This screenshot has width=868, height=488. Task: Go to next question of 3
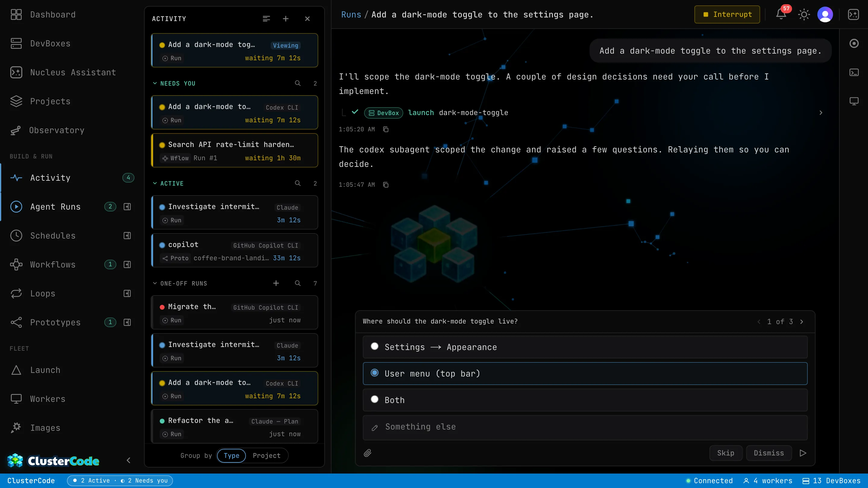click(x=802, y=322)
